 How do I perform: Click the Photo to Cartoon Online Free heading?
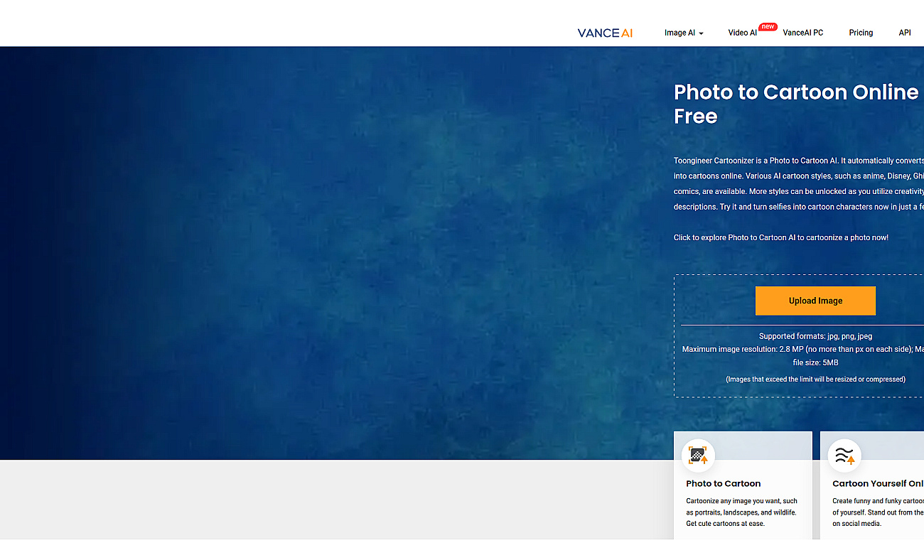click(797, 104)
